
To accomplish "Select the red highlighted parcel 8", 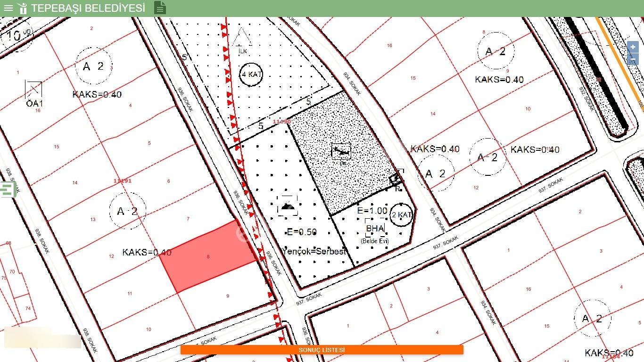I will (209, 256).
